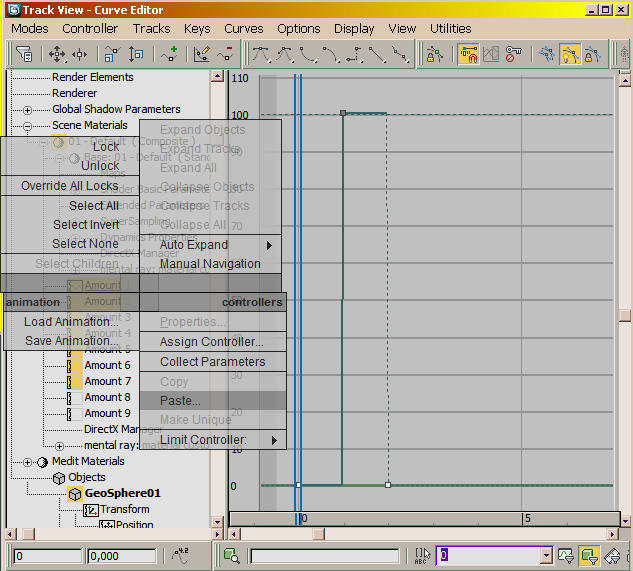The image size is (633, 571).
Task: Choose Assign Controller... in quad menu
Action: (x=213, y=342)
